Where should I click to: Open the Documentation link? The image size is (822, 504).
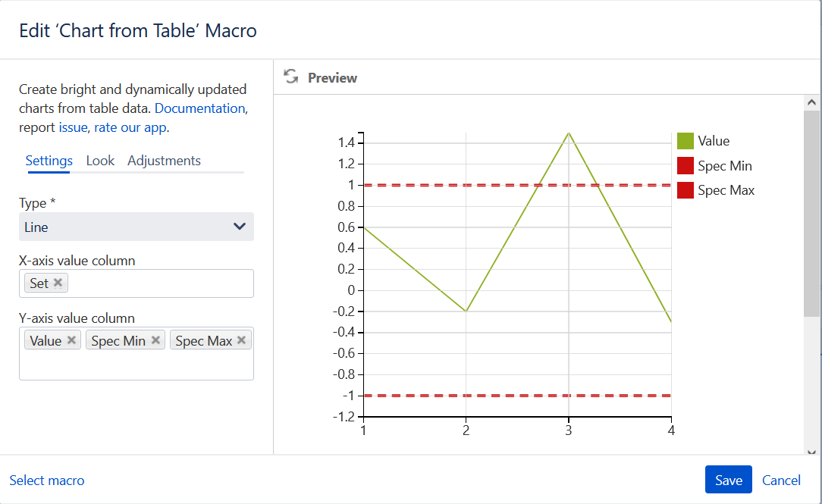tap(199, 108)
